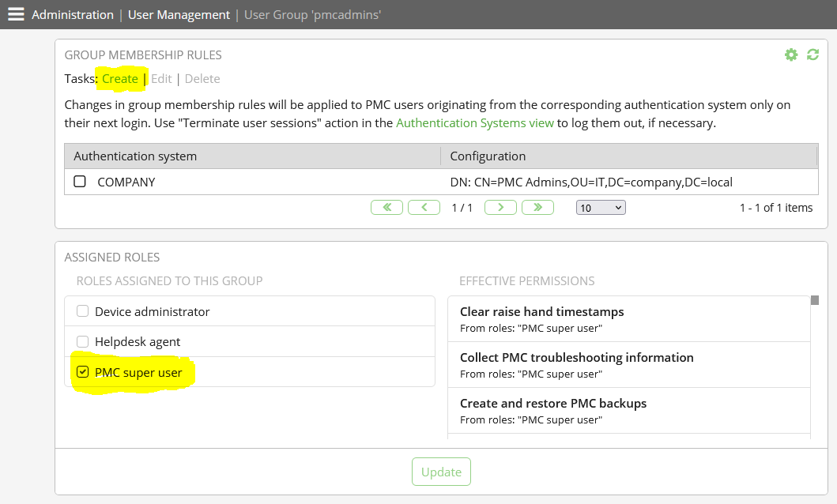Refresh the group membership rules list
Image resolution: width=837 pixels, height=504 pixels.
812,55
